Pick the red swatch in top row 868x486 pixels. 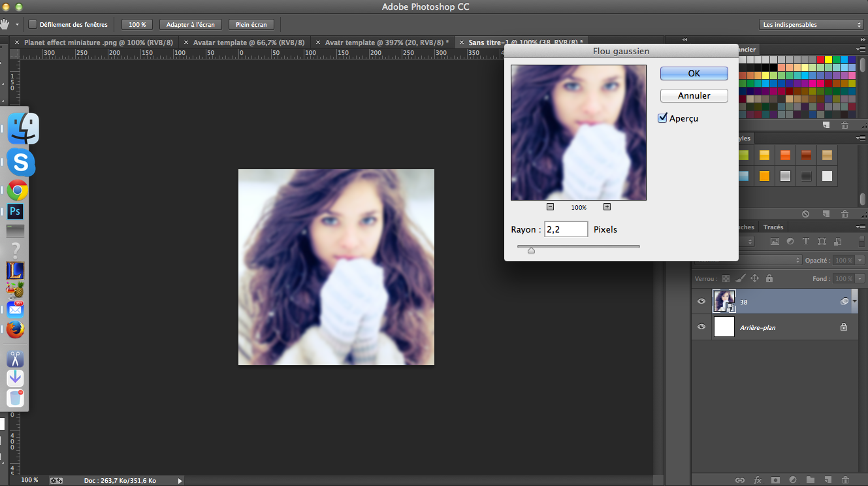point(820,59)
